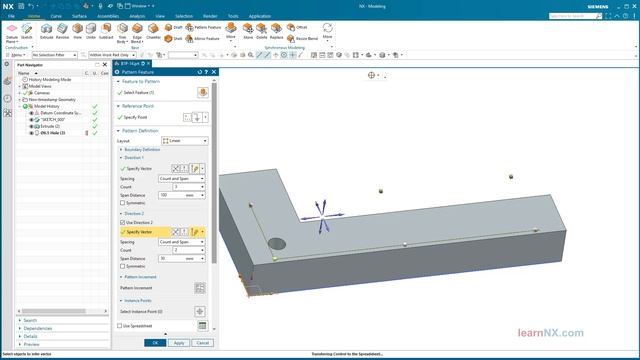
Task: Open Pattern Feature from the ribbon
Action: tap(203, 27)
